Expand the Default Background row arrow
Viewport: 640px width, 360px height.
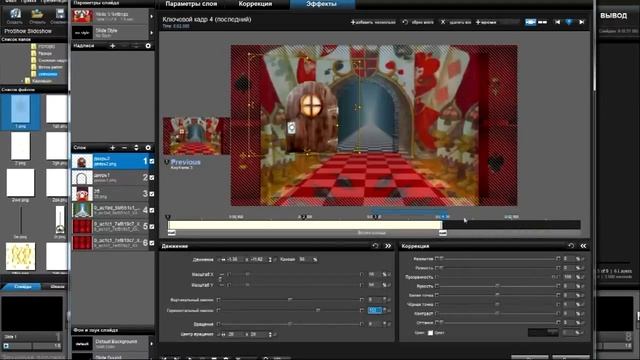151,344
